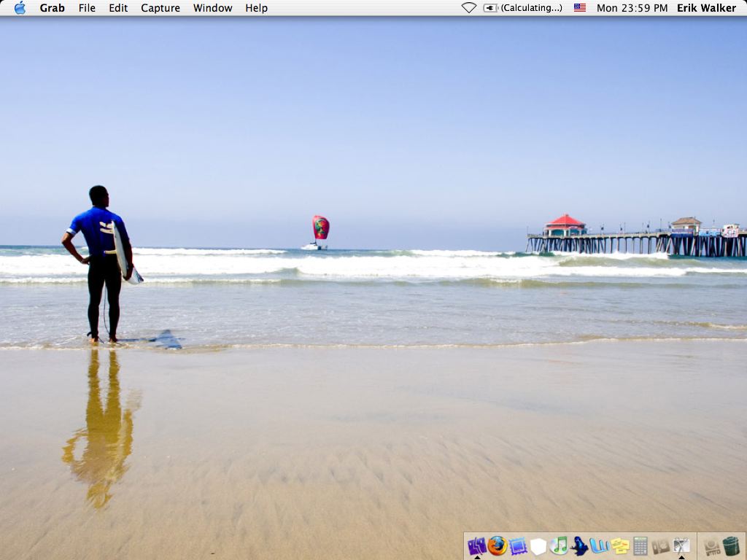
Task: Open the Capture menu
Action: [160, 7]
